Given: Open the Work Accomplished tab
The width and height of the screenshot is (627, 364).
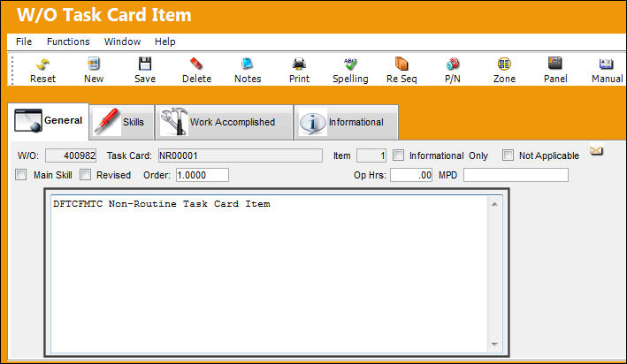Looking at the screenshot, I should tap(225, 122).
